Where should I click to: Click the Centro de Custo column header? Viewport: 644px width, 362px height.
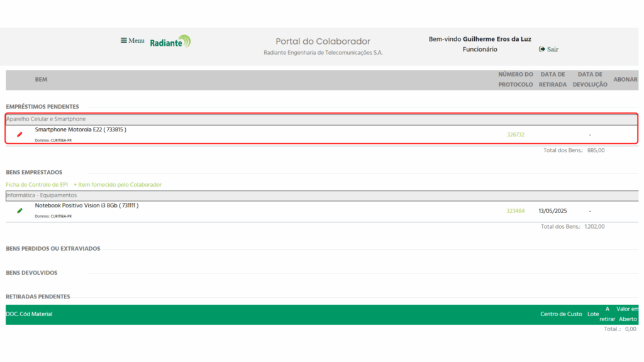pos(561,314)
